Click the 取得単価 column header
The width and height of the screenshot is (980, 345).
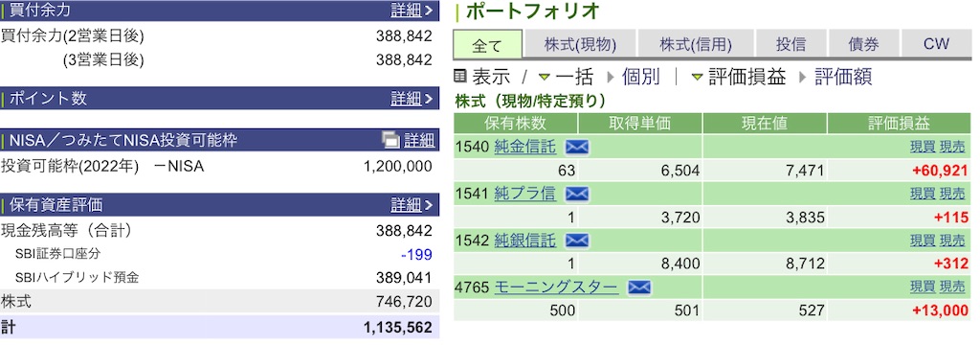pyautogui.click(x=640, y=124)
